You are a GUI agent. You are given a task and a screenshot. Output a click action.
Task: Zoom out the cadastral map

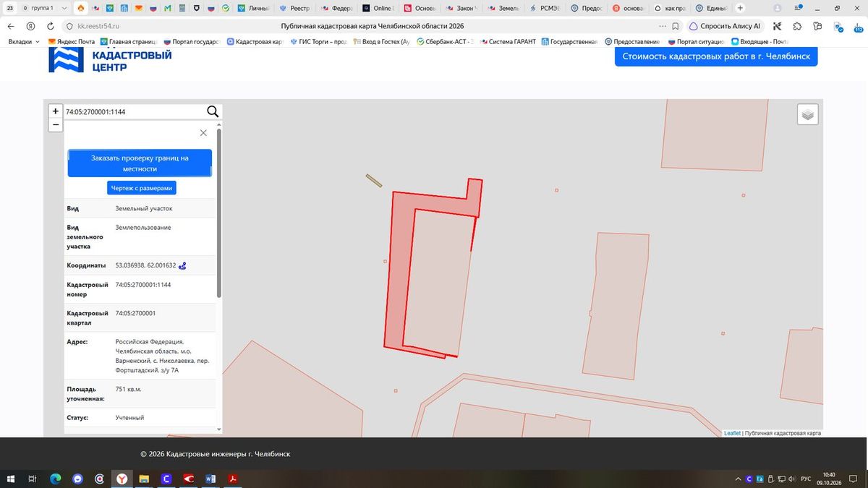click(56, 125)
